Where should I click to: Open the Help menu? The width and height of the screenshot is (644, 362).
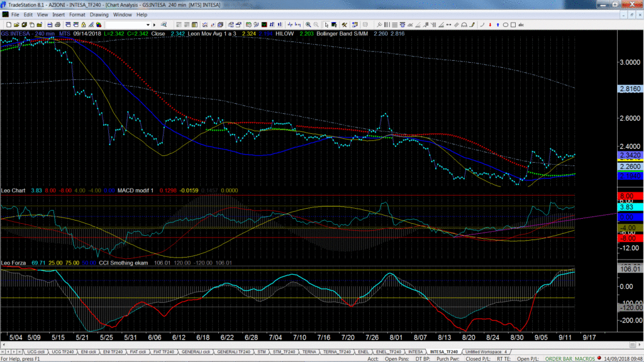142,15
